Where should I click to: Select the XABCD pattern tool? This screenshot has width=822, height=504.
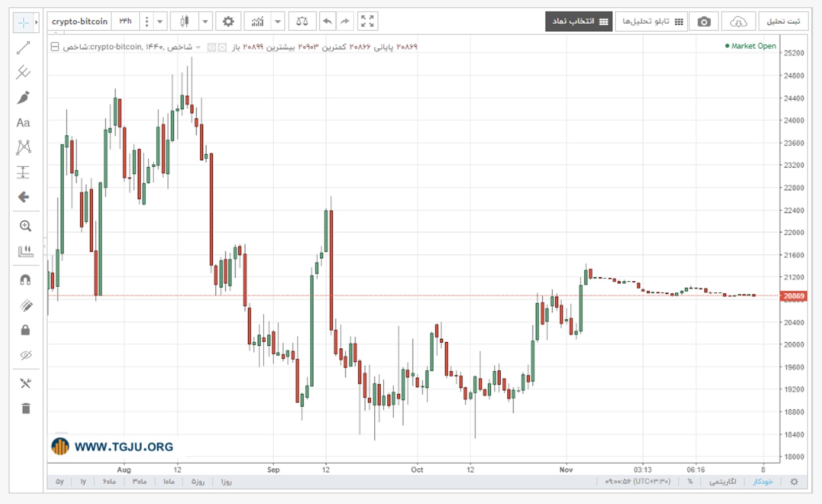click(23, 147)
